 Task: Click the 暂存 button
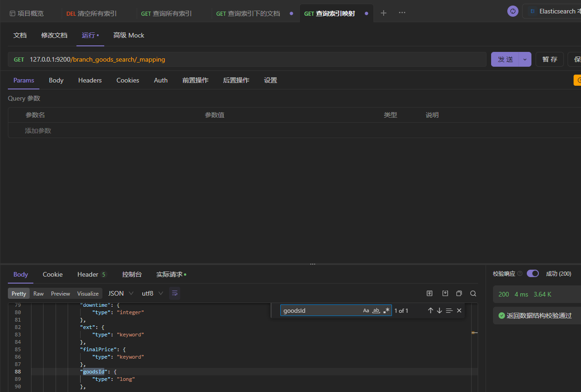550,59
